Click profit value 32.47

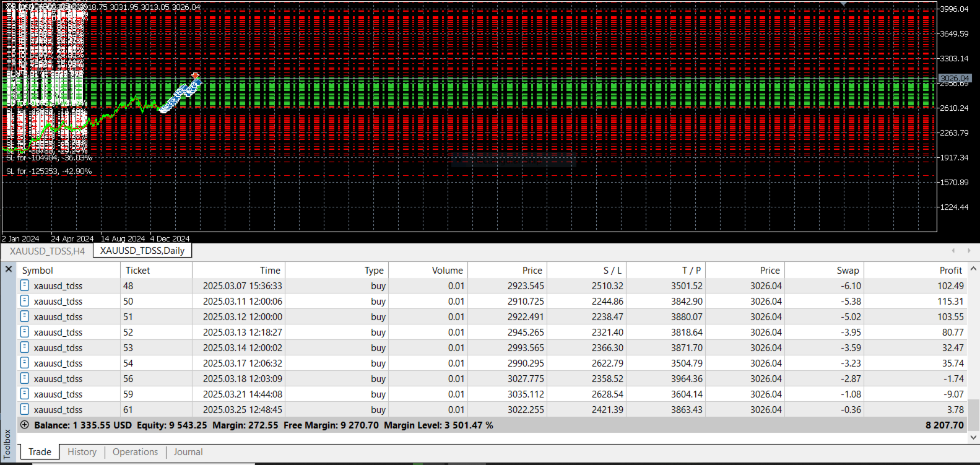tap(953, 347)
